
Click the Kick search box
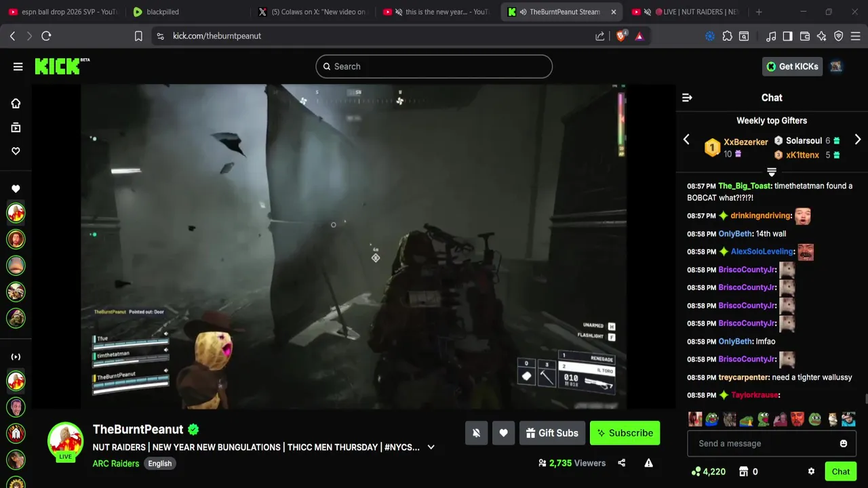pos(434,66)
